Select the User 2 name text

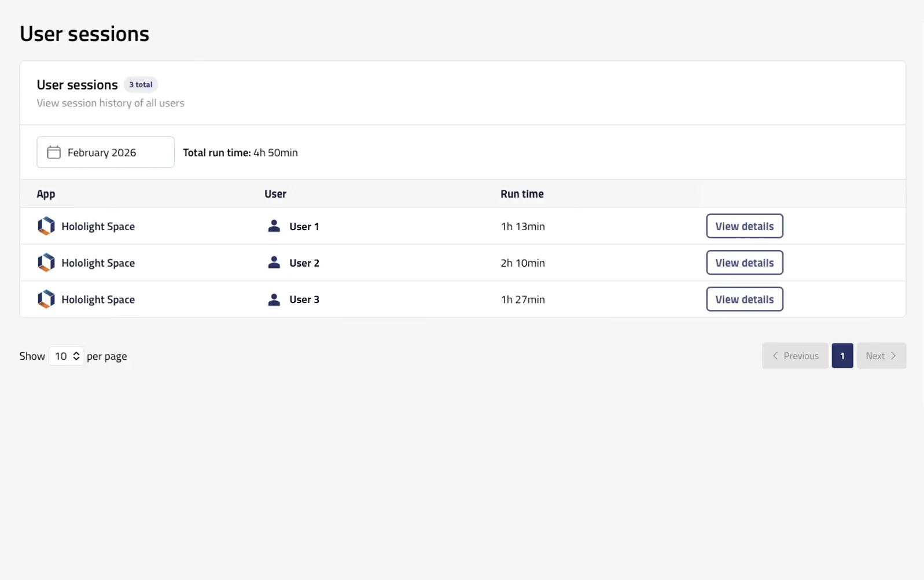coord(304,263)
